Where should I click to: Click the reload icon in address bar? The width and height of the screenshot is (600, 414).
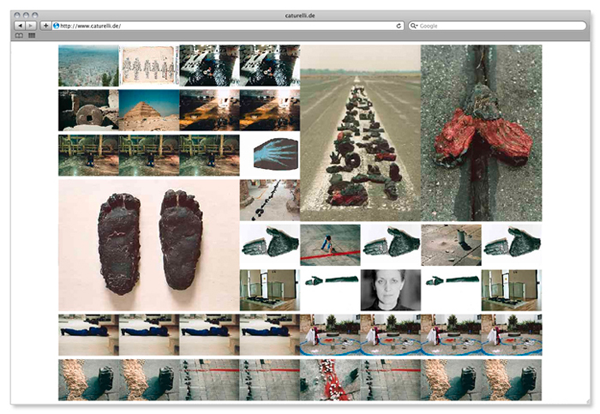[x=399, y=25]
